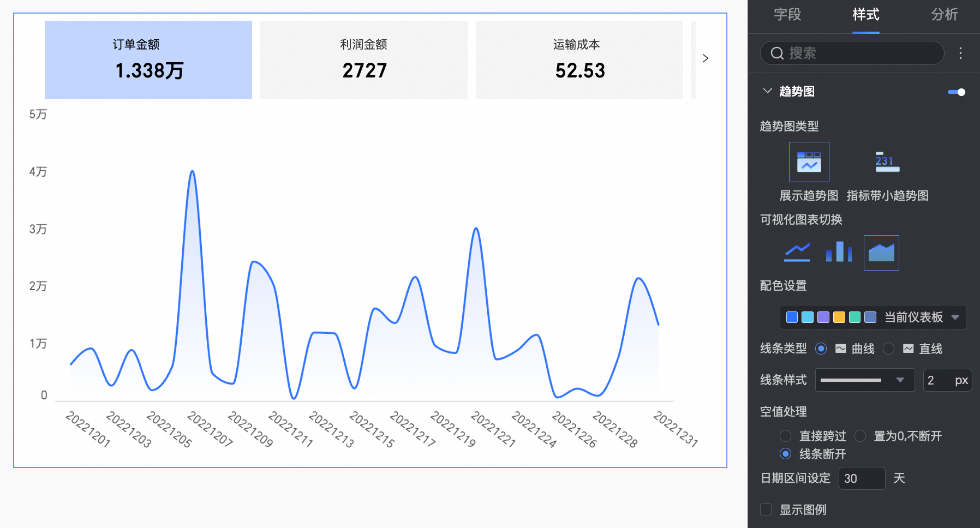Toggle the 趋势图 switch off

click(956, 92)
